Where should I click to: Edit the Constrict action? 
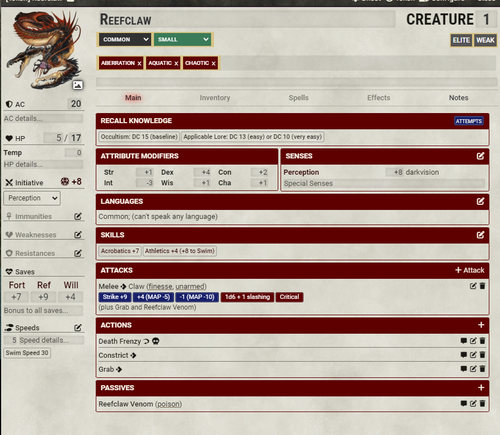[473, 355]
